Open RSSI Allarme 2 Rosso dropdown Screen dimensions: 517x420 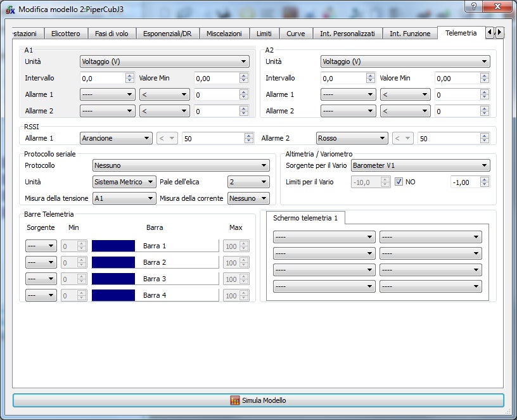coord(352,138)
